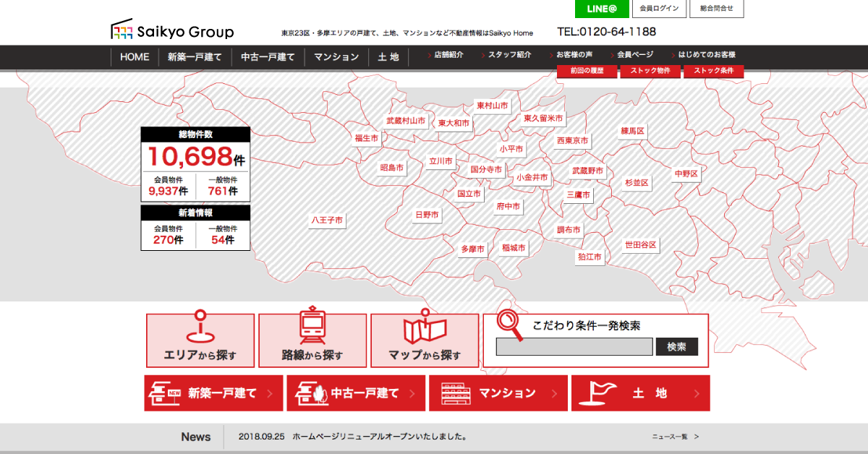868x454 pixels.
Task: Click the Saikyo Group logo
Action: pyautogui.click(x=172, y=30)
